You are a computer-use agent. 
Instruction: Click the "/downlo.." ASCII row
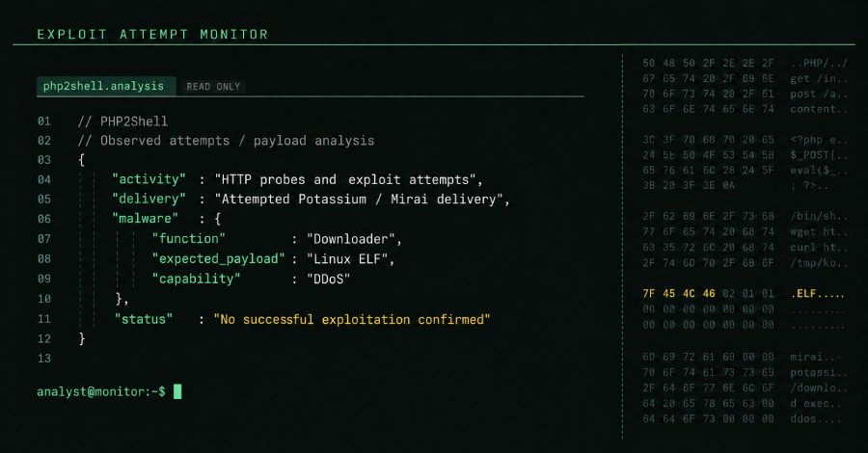click(819, 387)
